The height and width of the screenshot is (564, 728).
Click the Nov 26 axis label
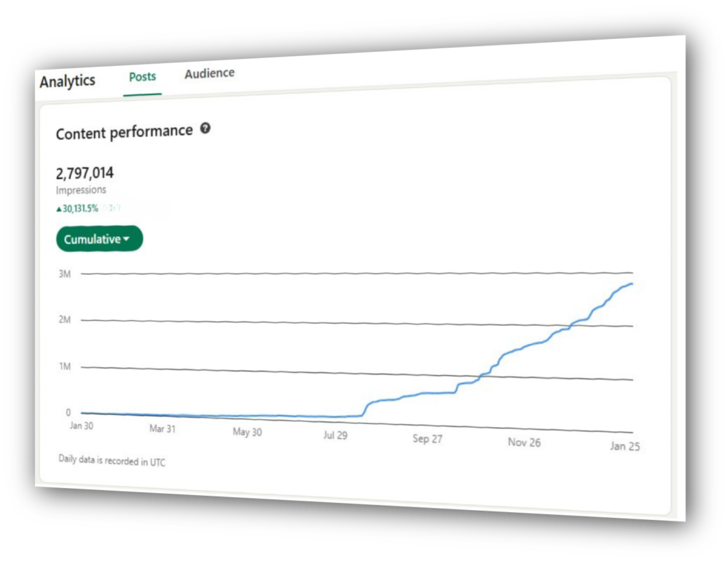point(524,442)
